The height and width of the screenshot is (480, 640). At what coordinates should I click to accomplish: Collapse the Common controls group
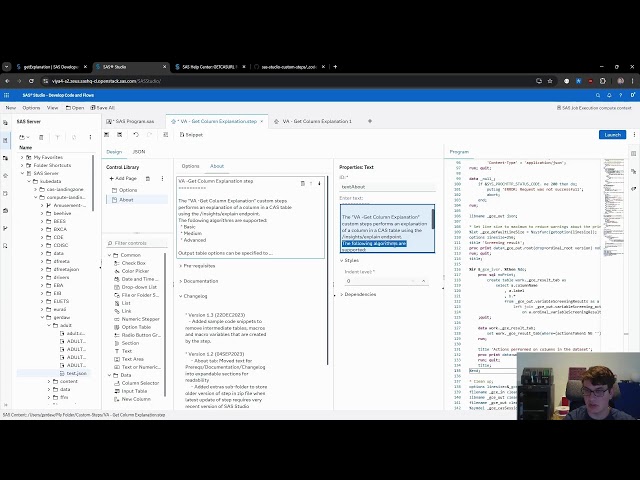coord(109,255)
